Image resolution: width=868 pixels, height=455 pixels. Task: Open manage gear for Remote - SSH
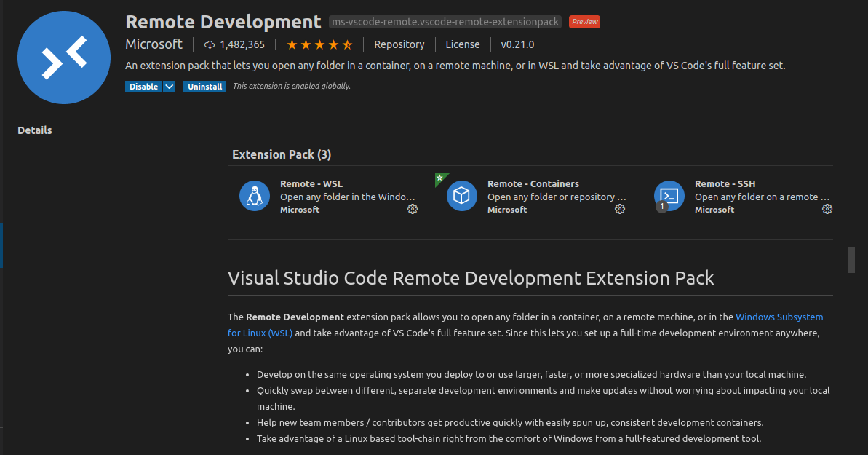(x=827, y=209)
